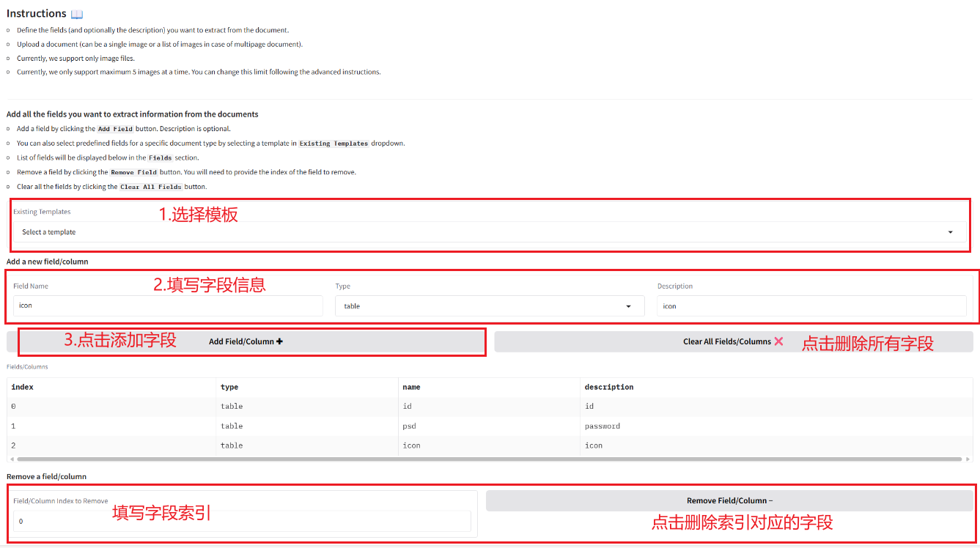Click the book icon beside Instructions
This screenshot has height=548, width=980.
tap(77, 14)
